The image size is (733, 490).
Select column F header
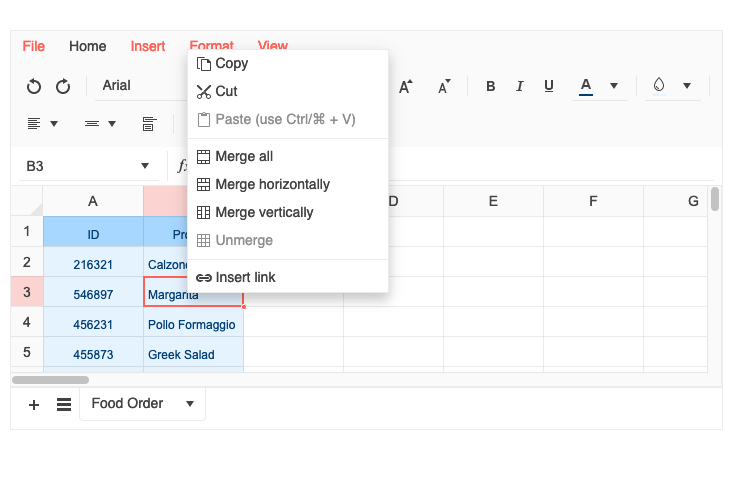[593, 201]
